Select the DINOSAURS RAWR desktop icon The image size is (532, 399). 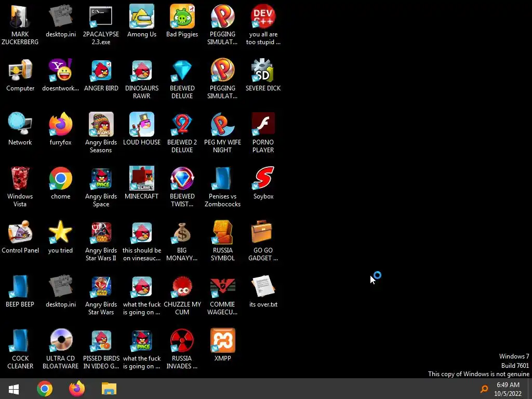pyautogui.click(x=142, y=70)
